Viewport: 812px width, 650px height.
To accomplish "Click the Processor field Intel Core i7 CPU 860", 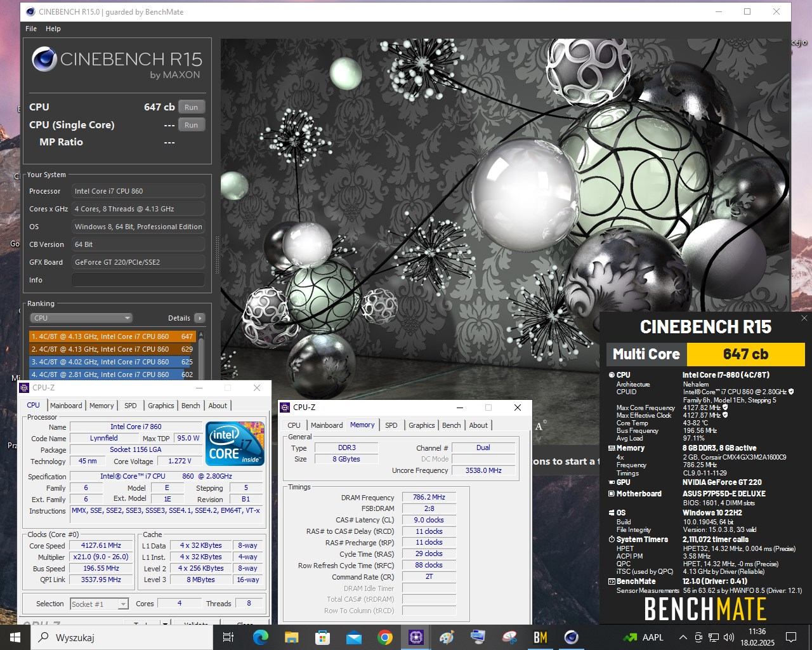I will [x=138, y=191].
